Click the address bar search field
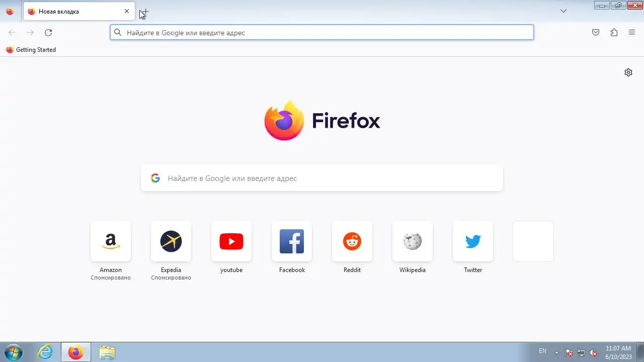 322,33
